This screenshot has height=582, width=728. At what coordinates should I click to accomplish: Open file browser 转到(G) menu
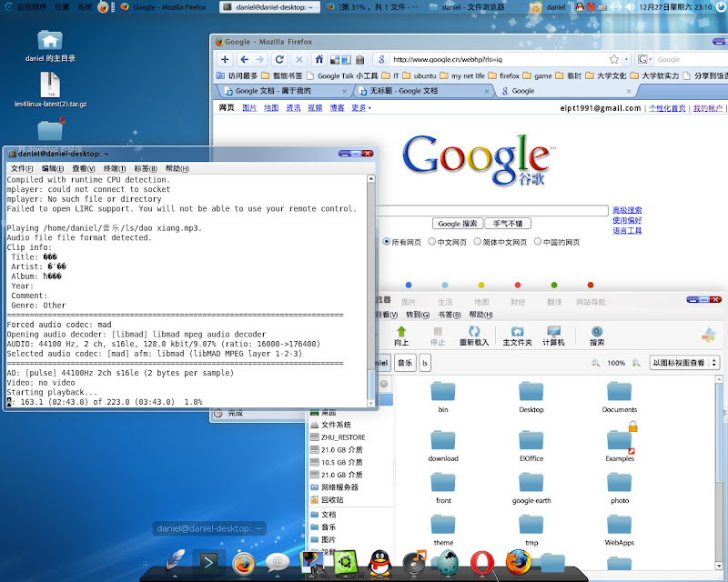pos(418,315)
